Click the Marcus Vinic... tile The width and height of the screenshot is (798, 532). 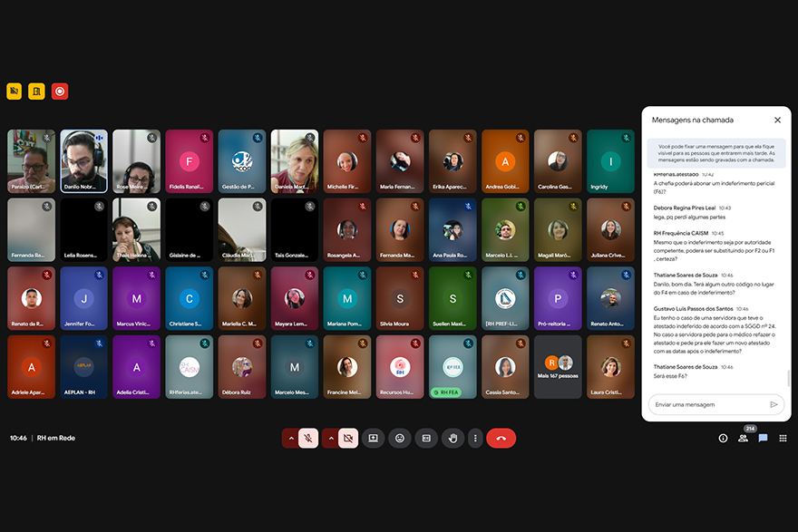(137, 298)
